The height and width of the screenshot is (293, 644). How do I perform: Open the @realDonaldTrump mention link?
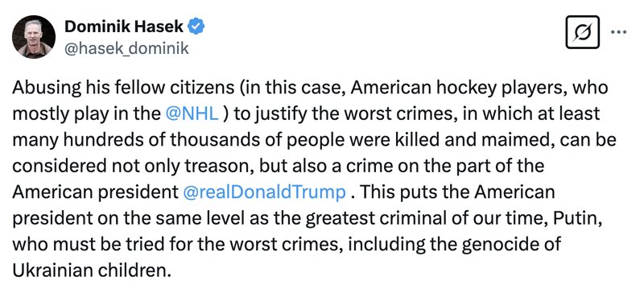[x=265, y=192]
